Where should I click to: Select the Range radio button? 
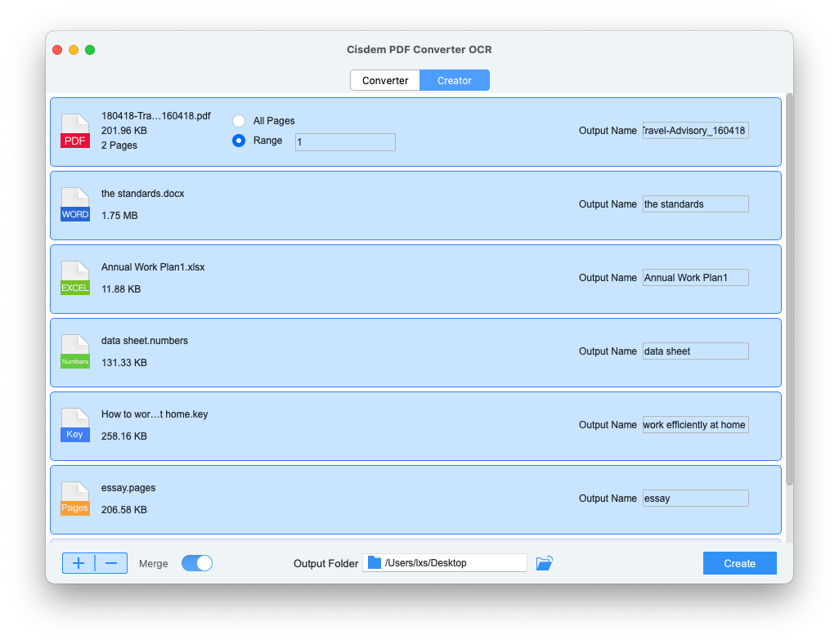pyautogui.click(x=239, y=141)
